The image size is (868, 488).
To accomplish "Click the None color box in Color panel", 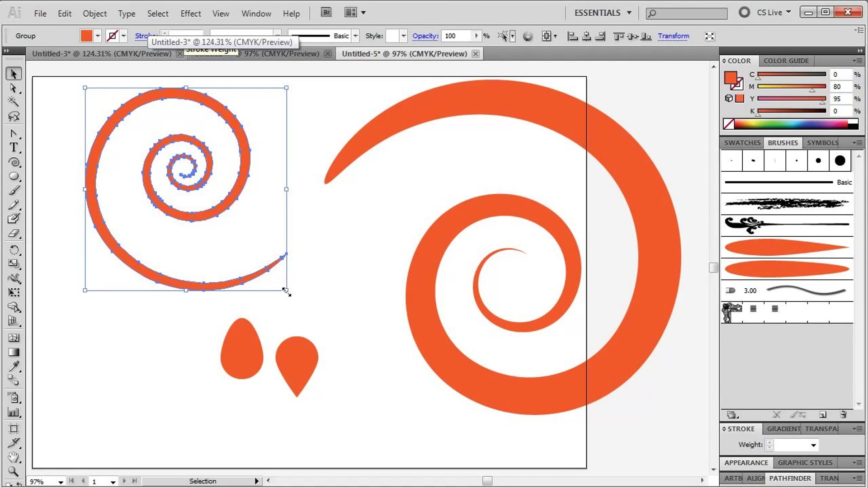I will (728, 124).
